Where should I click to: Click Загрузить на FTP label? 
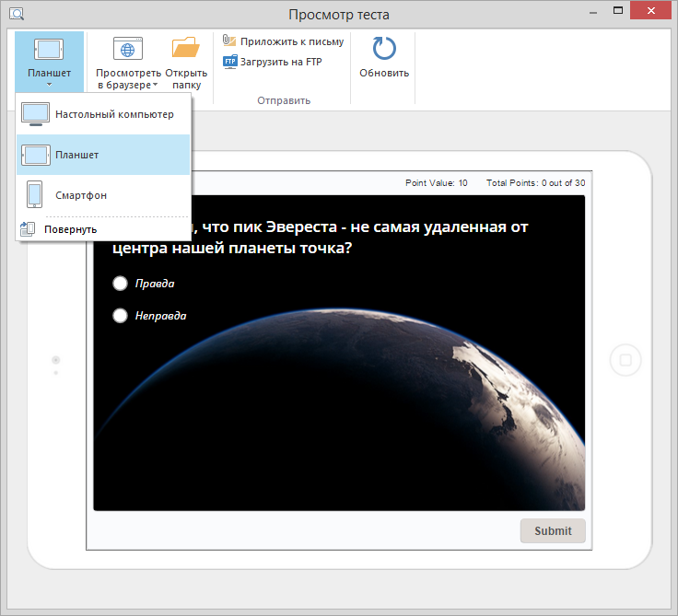coord(281,62)
